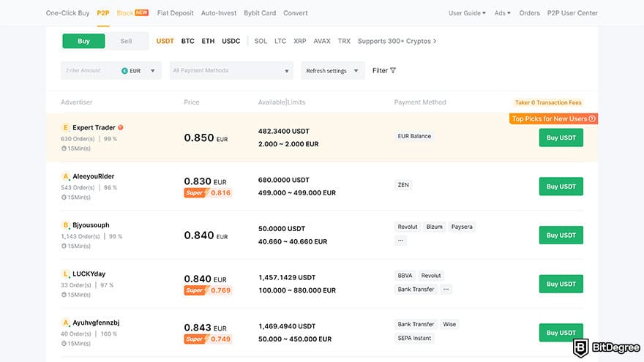
Task: Click the Wise payment tag
Action: click(x=449, y=324)
